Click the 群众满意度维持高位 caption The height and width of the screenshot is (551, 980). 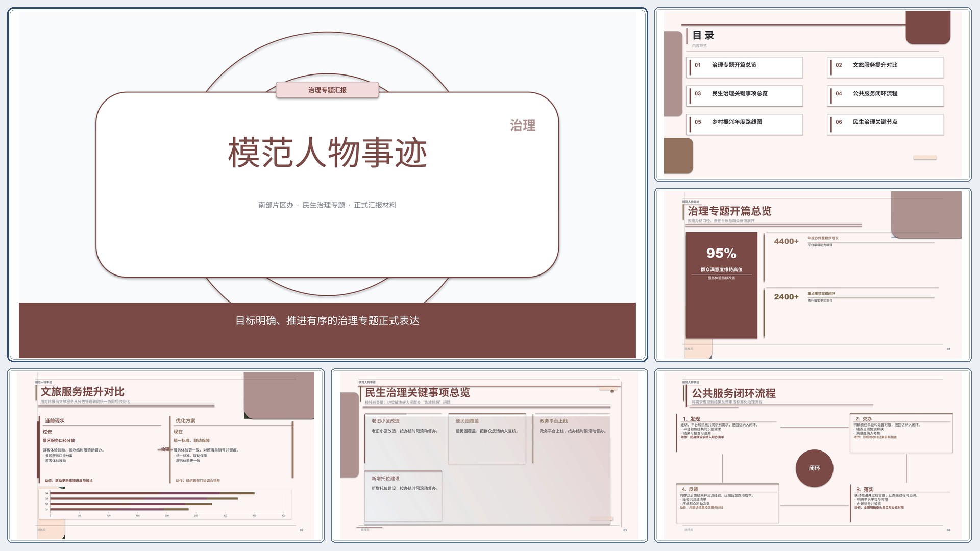point(721,269)
